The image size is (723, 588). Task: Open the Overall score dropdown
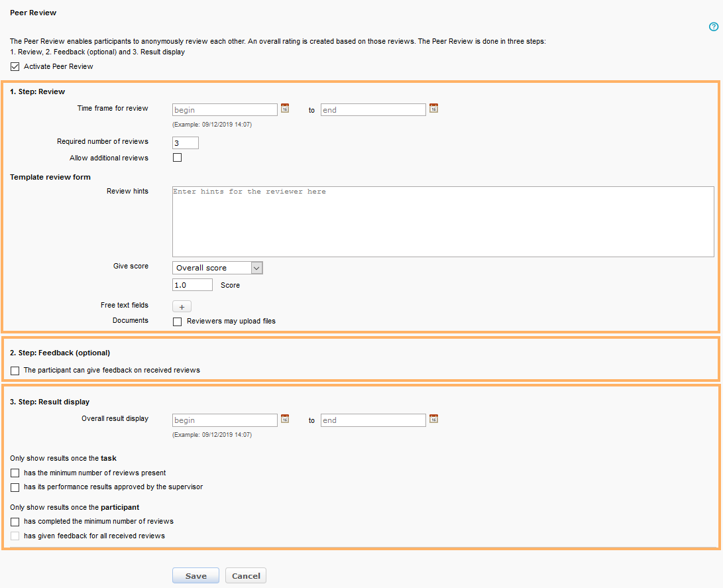click(212, 268)
